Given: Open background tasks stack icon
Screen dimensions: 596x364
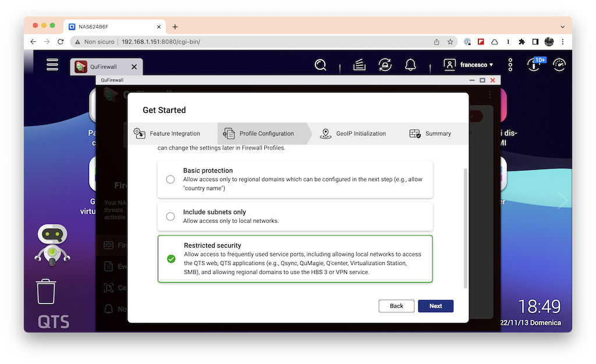Looking at the screenshot, I should pos(359,65).
